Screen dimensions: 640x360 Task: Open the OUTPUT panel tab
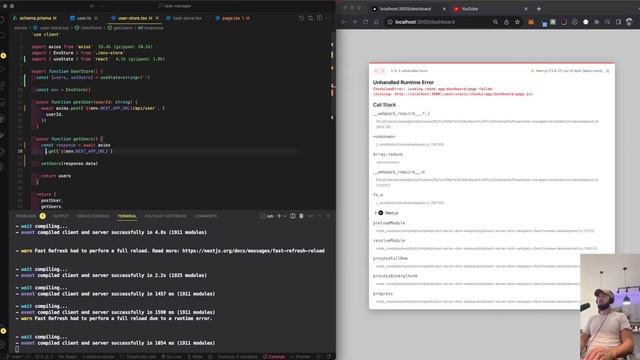[x=61, y=216]
